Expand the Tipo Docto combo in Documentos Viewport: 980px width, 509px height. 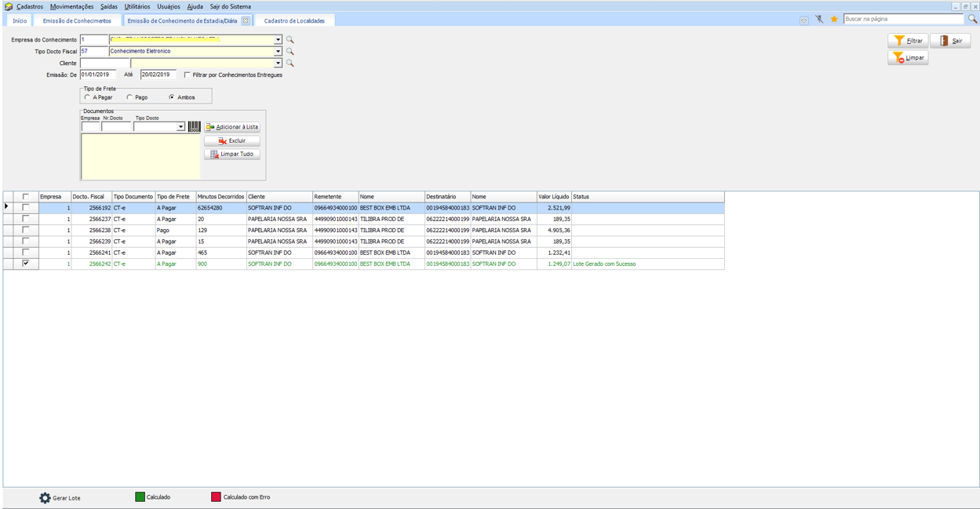coord(180,126)
